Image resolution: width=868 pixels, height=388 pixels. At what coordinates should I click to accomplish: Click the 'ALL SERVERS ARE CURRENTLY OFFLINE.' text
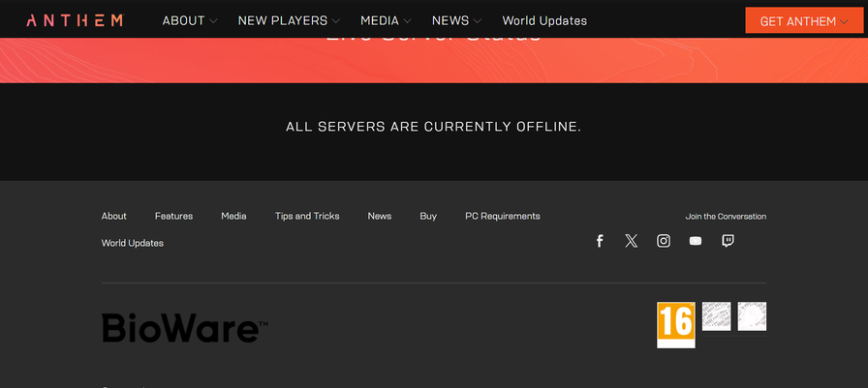[x=433, y=127]
